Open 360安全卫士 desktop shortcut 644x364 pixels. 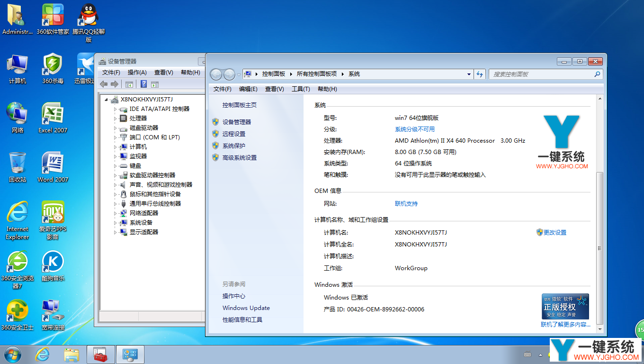click(x=18, y=315)
